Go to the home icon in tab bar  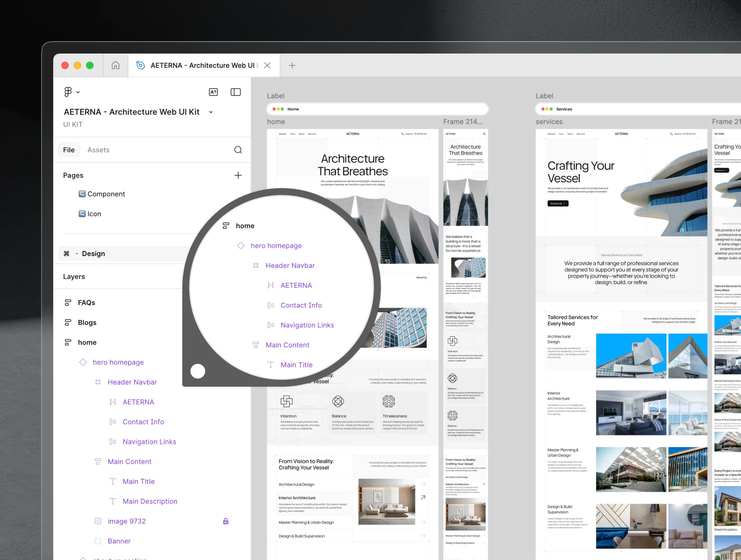116,65
